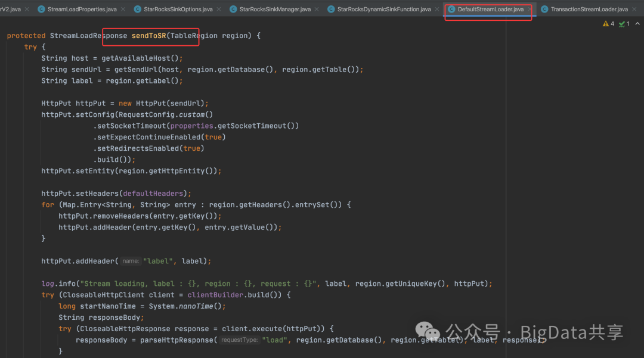Close the StreamLoadProperties.java tab
The width and height of the screenshot is (644, 358).
pos(123,9)
